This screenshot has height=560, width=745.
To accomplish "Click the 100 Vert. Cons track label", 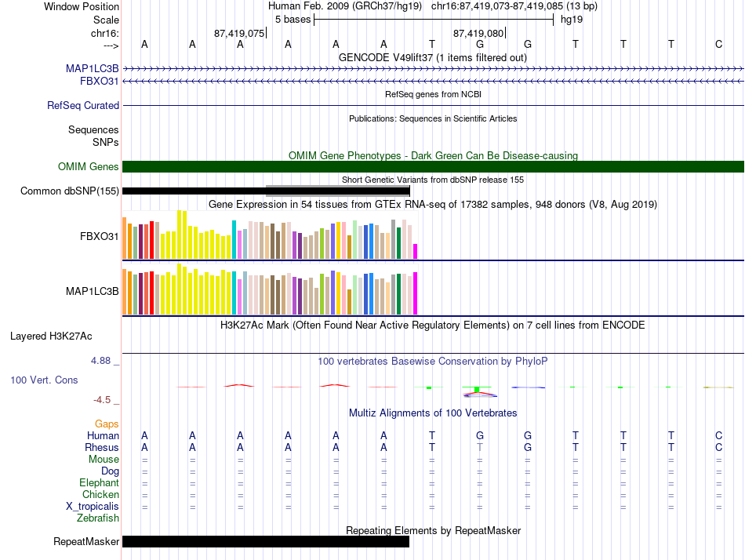I will [44, 380].
